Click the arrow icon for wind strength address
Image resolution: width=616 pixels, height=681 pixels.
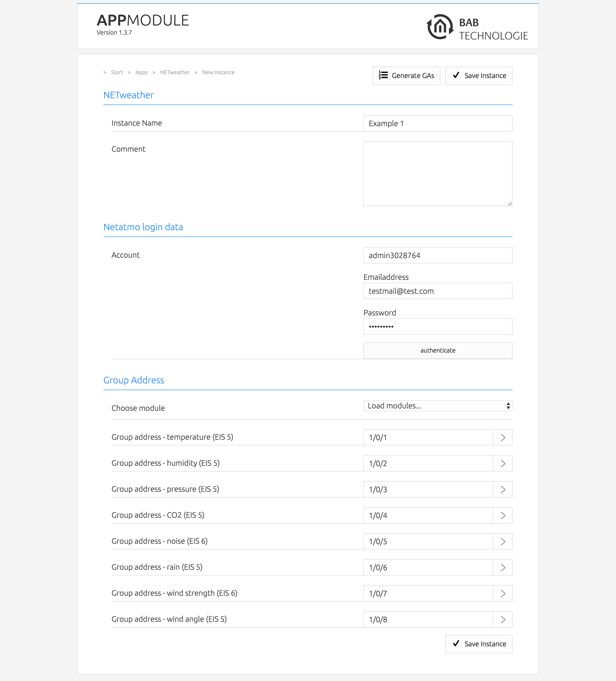(x=503, y=594)
